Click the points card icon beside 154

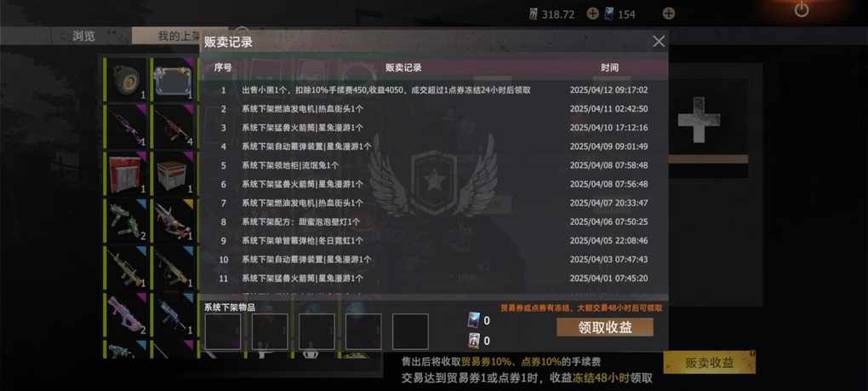tap(609, 14)
